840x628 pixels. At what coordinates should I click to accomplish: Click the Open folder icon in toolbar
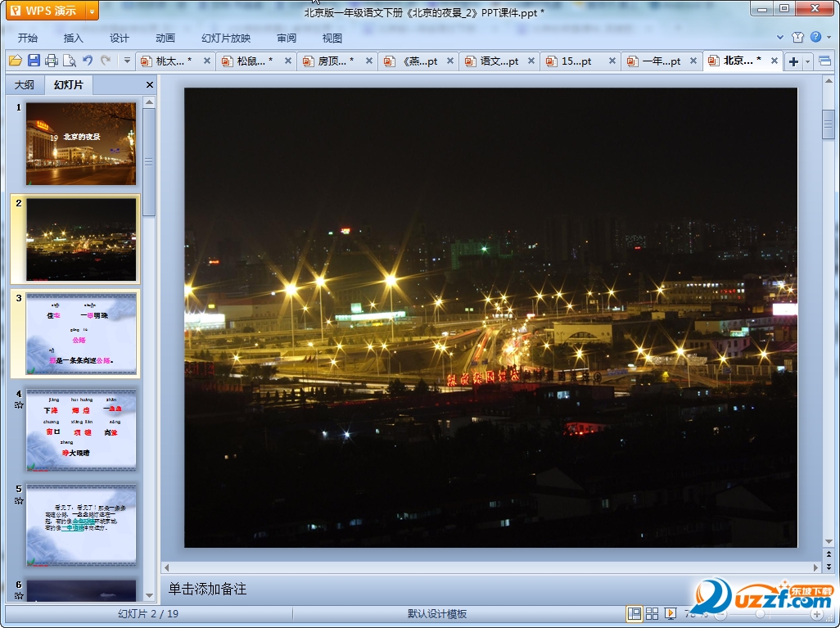coord(15,61)
